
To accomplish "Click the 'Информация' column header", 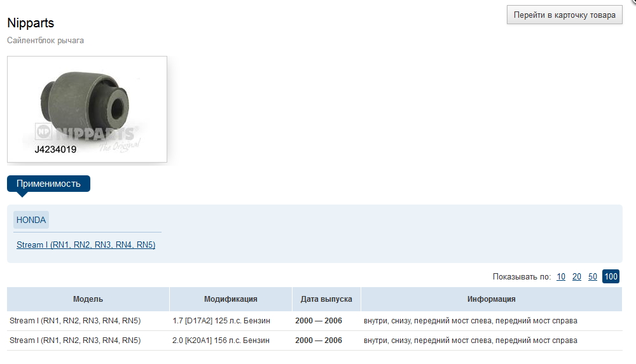I will click(x=491, y=299).
